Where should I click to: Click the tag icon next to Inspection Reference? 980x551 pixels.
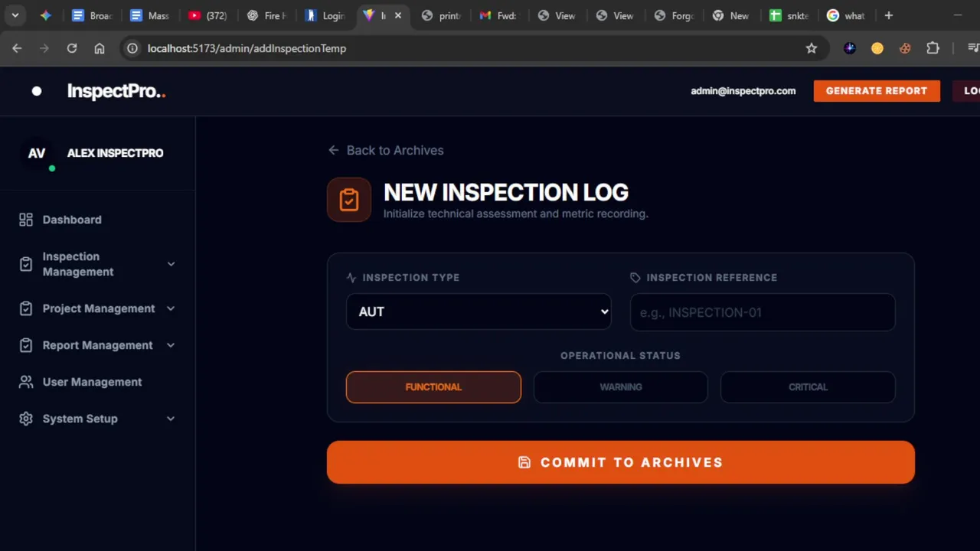tap(635, 278)
